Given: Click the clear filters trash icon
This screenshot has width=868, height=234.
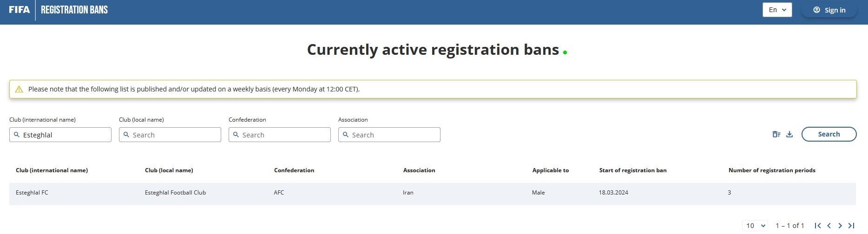Looking at the screenshot, I should pos(776,134).
